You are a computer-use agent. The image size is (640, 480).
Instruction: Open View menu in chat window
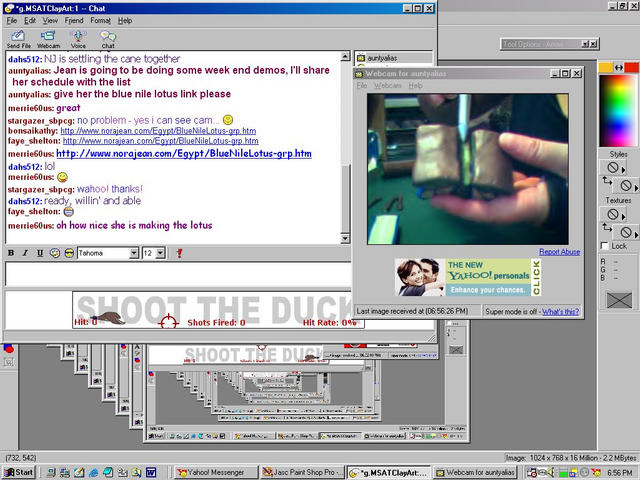(50, 20)
